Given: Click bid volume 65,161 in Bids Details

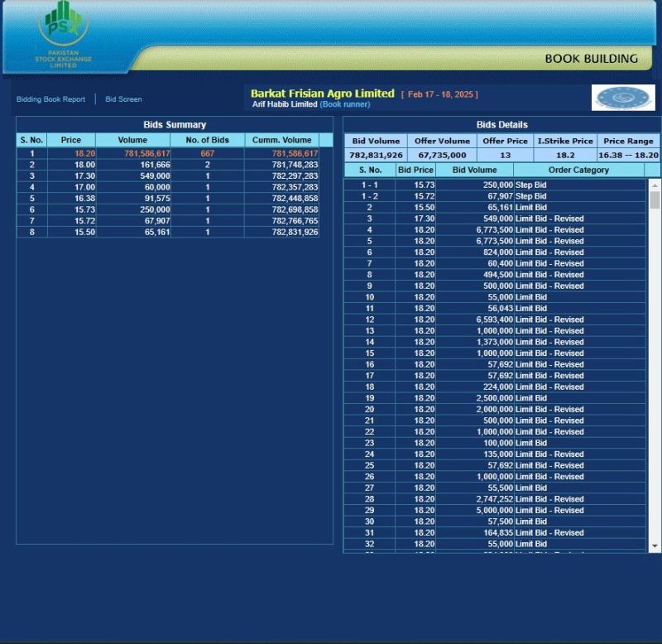Looking at the screenshot, I should (x=501, y=207).
